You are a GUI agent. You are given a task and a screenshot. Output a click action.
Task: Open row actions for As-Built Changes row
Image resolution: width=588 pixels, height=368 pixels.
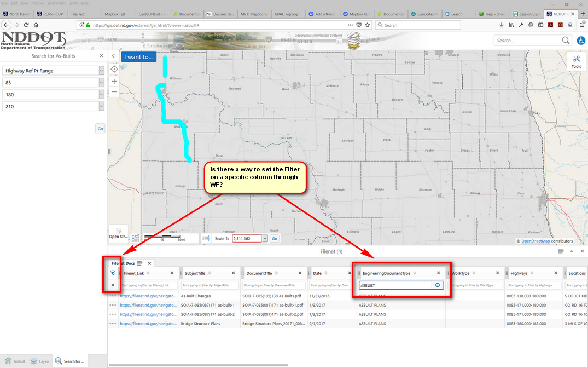(x=113, y=296)
